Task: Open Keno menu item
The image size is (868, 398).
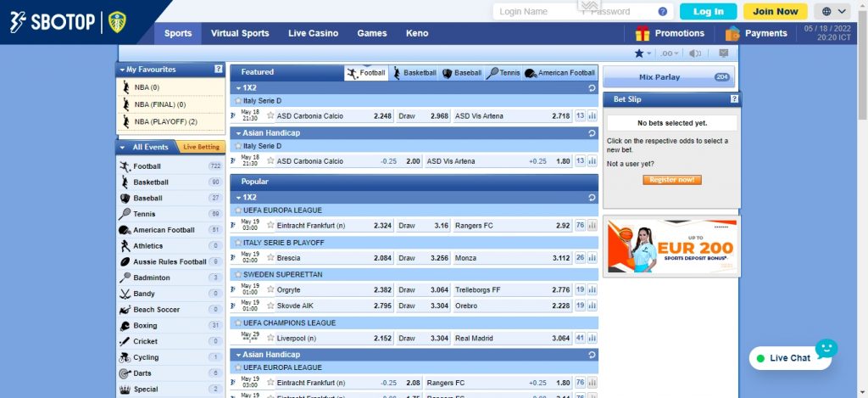Action: click(x=417, y=33)
